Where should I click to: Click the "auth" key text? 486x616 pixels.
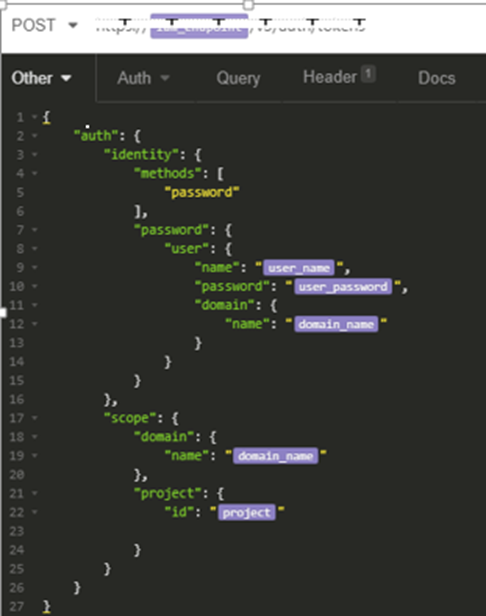[x=96, y=136]
